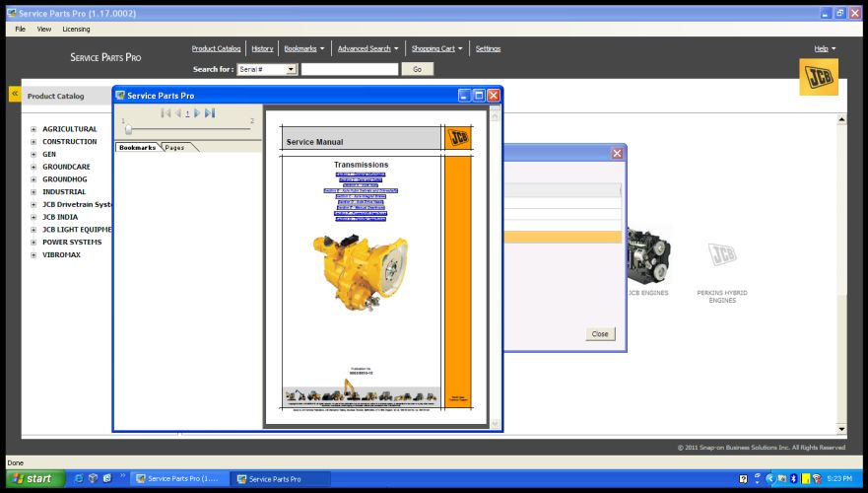Open the Help dropdown menu
868x493 pixels.
(825, 48)
